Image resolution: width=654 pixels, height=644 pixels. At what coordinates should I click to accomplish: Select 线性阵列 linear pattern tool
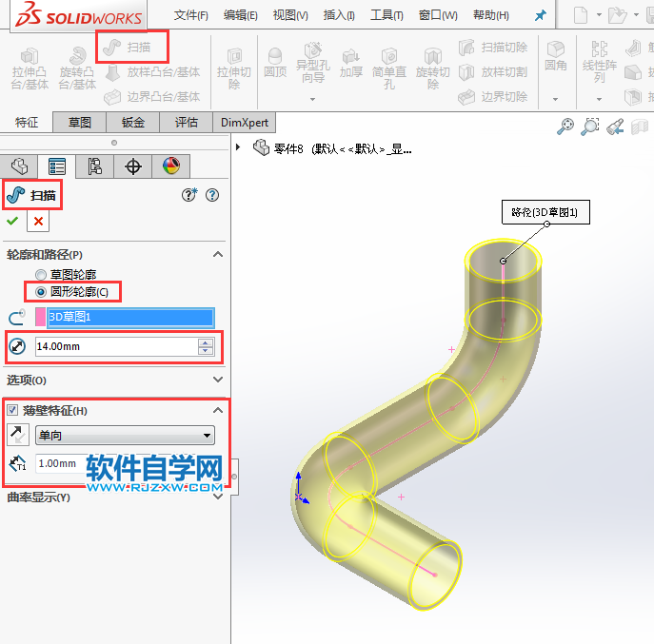(x=600, y=62)
